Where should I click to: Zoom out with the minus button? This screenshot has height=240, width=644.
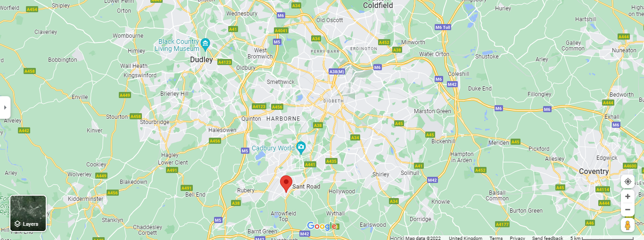(627, 209)
